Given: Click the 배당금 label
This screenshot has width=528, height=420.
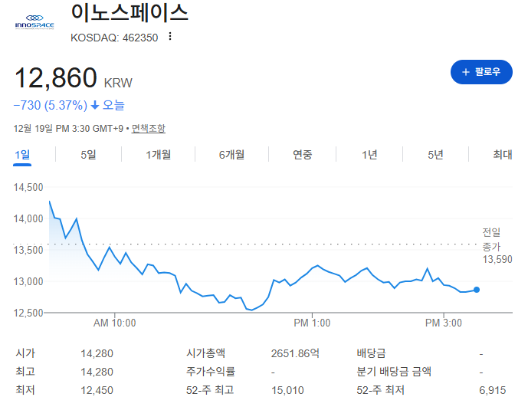Looking at the screenshot, I should [x=371, y=353].
